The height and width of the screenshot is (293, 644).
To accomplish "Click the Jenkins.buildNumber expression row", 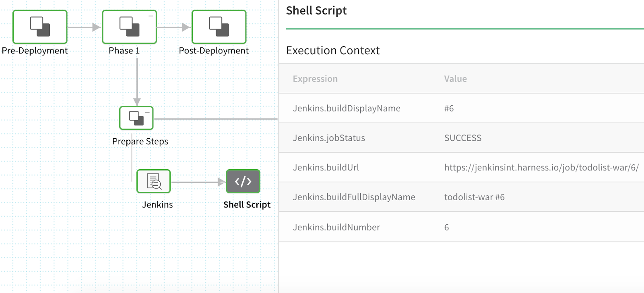I will coord(461,227).
